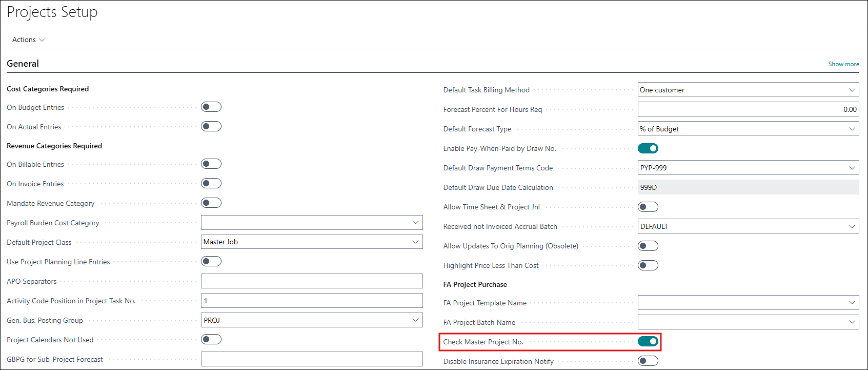Image resolution: width=868 pixels, height=370 pixels.
Task: Click the FA Project Purchase label
Action: point(475,284)
